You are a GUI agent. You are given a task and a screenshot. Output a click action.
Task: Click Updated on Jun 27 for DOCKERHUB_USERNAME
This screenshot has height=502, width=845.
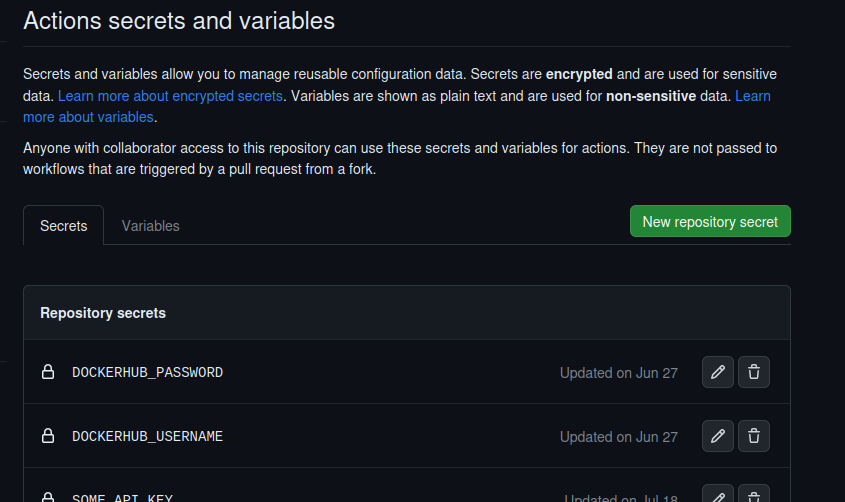point(619,437)
